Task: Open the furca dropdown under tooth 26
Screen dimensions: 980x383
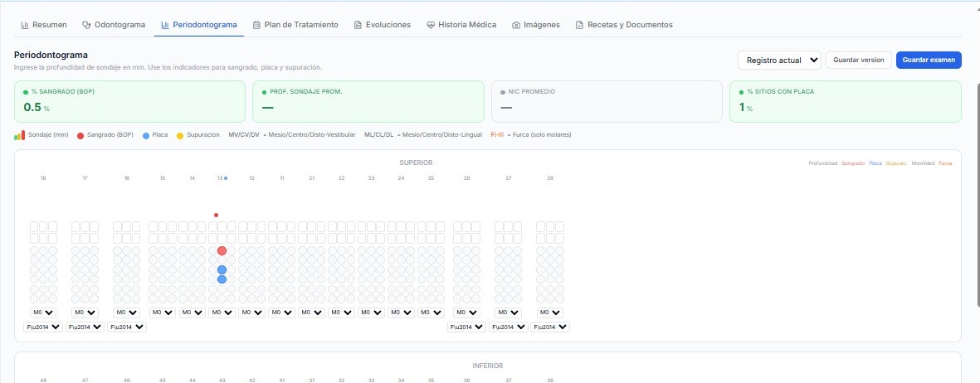Action: tap(467, 327)
